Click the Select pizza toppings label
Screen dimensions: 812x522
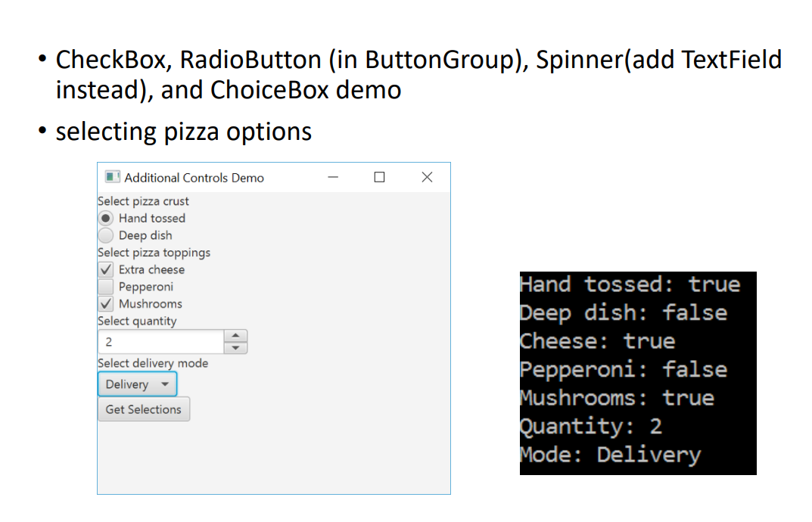pyautogui.click(x=154, y=253)
